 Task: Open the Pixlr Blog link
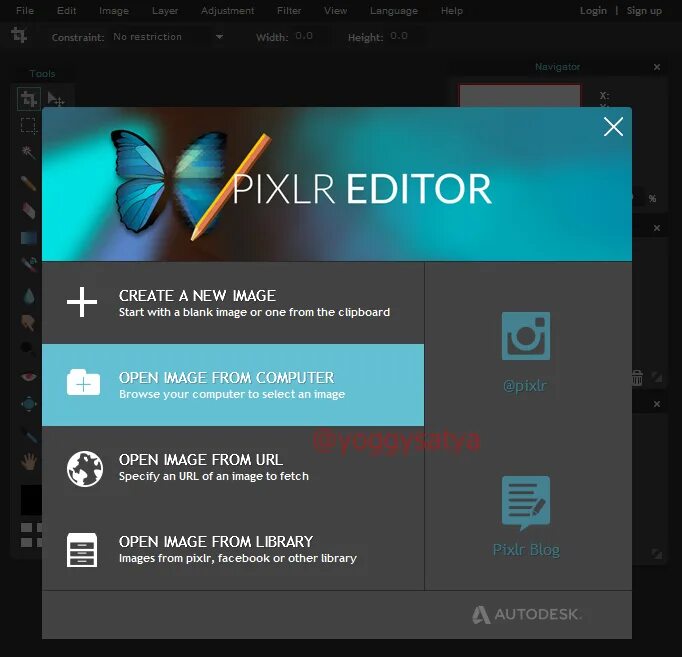pyautogui.click(x=526, y=517)
